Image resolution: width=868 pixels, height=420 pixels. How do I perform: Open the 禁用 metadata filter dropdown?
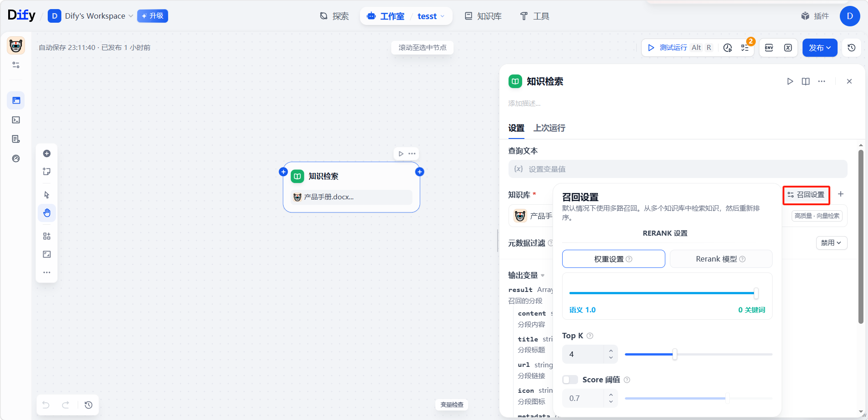point(832,243)
